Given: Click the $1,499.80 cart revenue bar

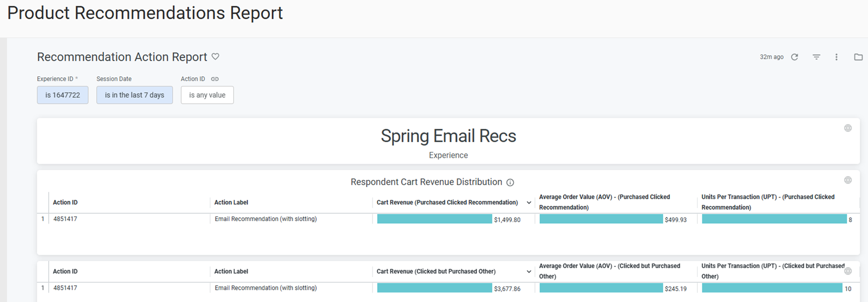Looking at the screenshot, I should coord(435,219).
